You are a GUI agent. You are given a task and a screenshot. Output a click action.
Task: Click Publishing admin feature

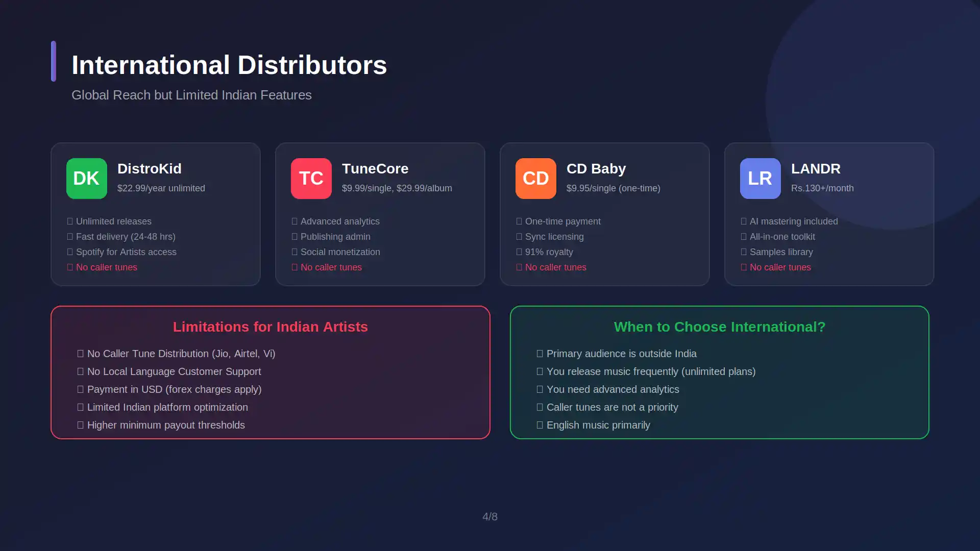(331, 237)
